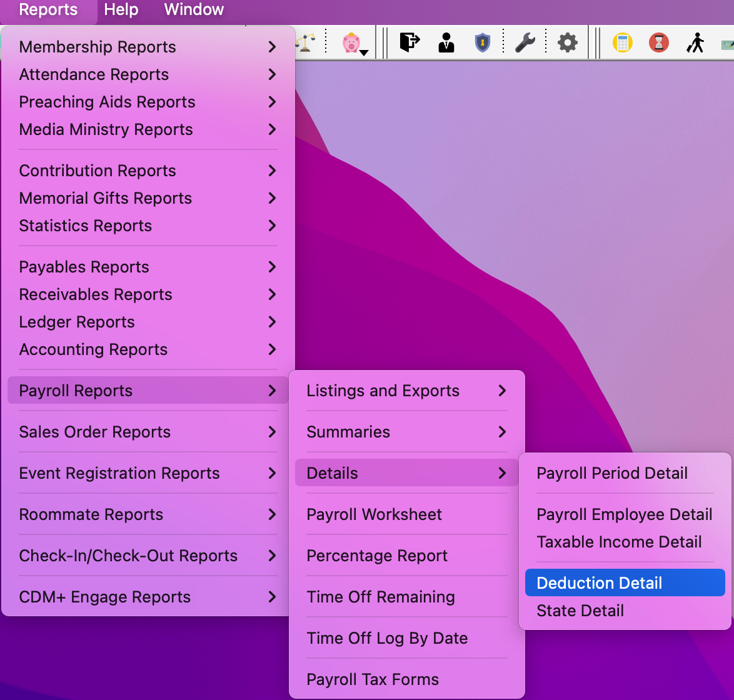Screen dimensions: 734x700
Task: Click the wrench tools icon
Action: coord(525,42)
